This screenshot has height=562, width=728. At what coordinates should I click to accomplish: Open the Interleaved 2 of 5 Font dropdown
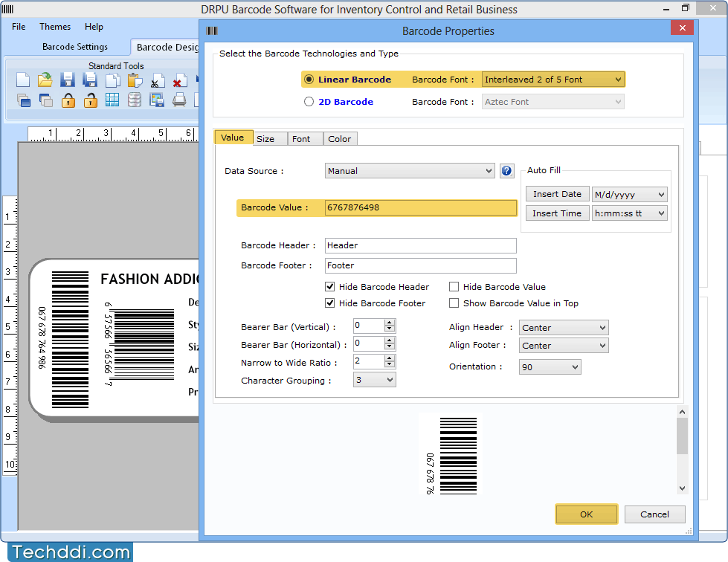click(x=553, y=80)
